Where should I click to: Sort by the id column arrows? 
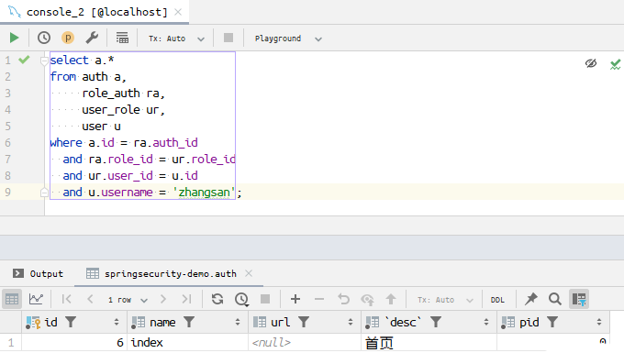click(x=117, y=322)
